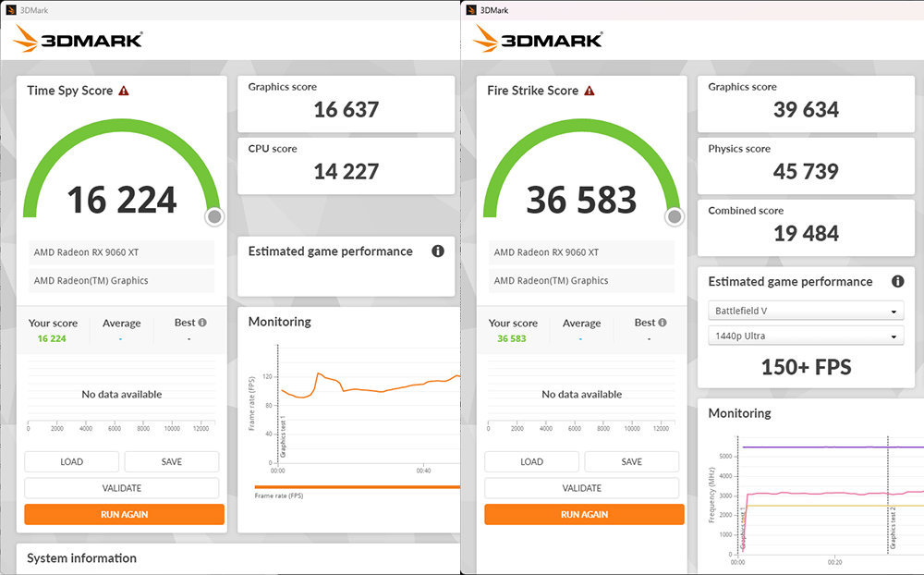Image resolution: width=924 pixels, height=575 pixels.
Task: Open the Estimated game performance info icon in Time Spy window
Action: pyautogui.click(x=438, y=251)
